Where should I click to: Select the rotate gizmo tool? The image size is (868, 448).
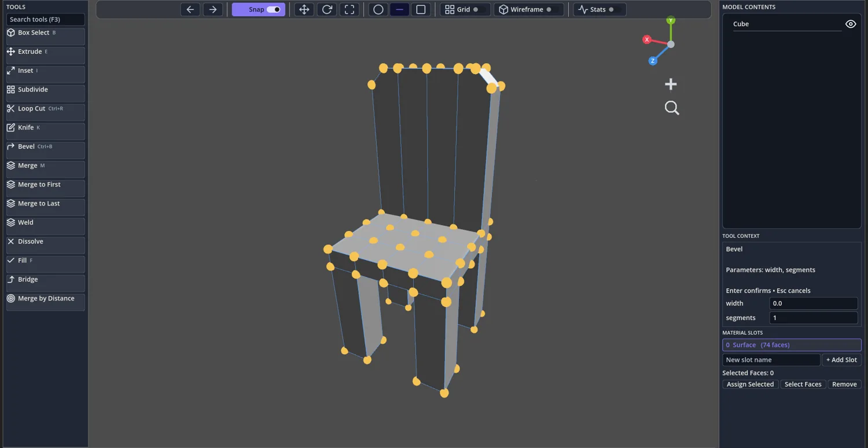[x=327, y=9]
